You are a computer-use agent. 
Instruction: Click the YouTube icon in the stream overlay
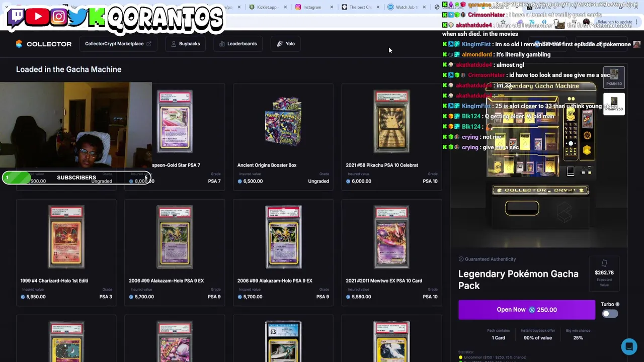[38, 17]
